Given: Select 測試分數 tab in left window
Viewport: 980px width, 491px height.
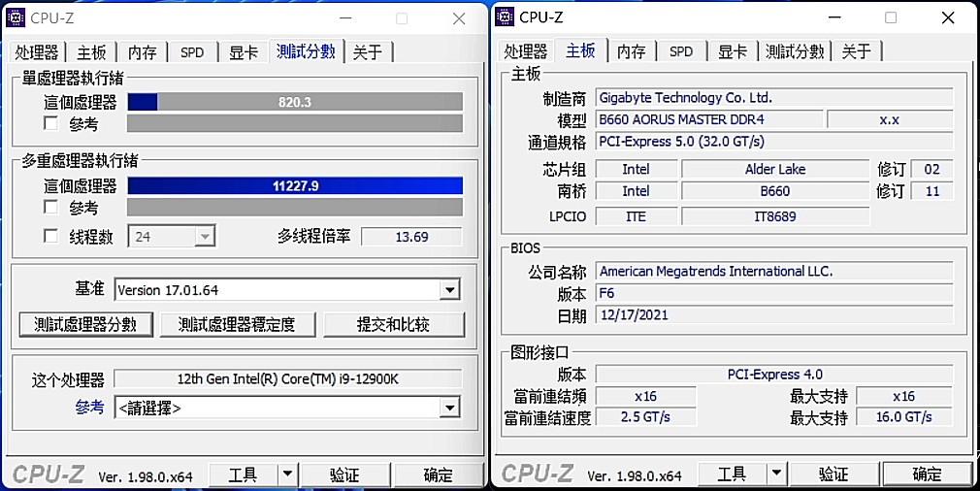Looking at the screenshot, I should click(x=307, y=50).
